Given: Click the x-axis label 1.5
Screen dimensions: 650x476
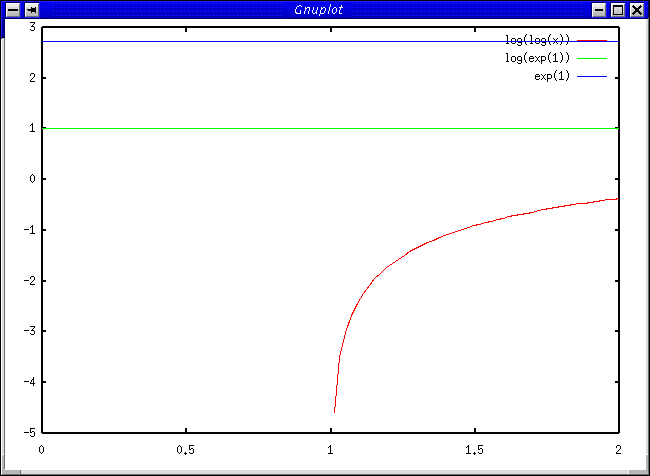Looking at the screenshot, I should coord(474,449).
